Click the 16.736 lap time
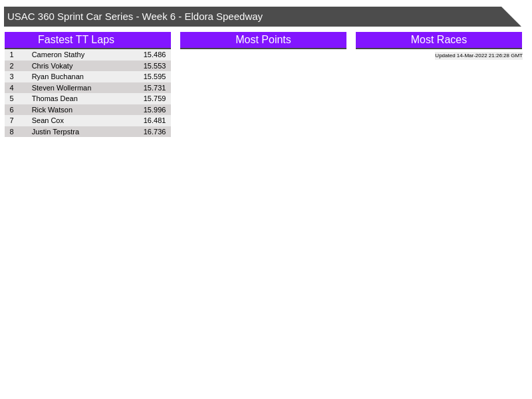This screenshot has width=532, height=399. (x=154, y=132)
